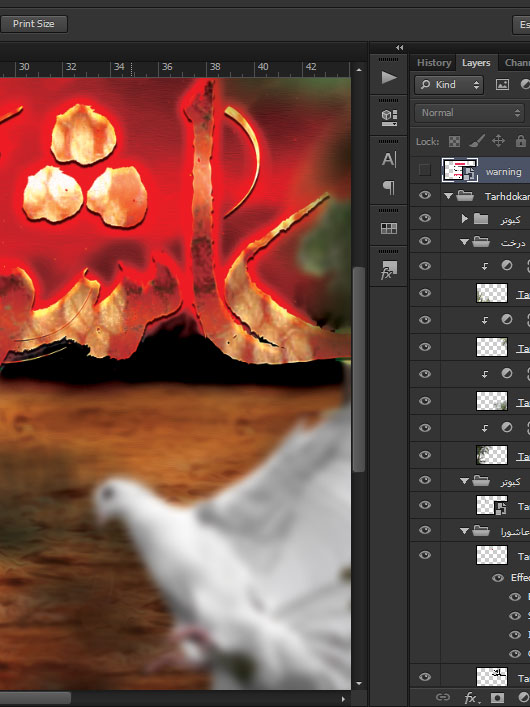Show the hidden warning layer visibility box
The width and height of the screenshot is (530, 707).
pos(424,170)
